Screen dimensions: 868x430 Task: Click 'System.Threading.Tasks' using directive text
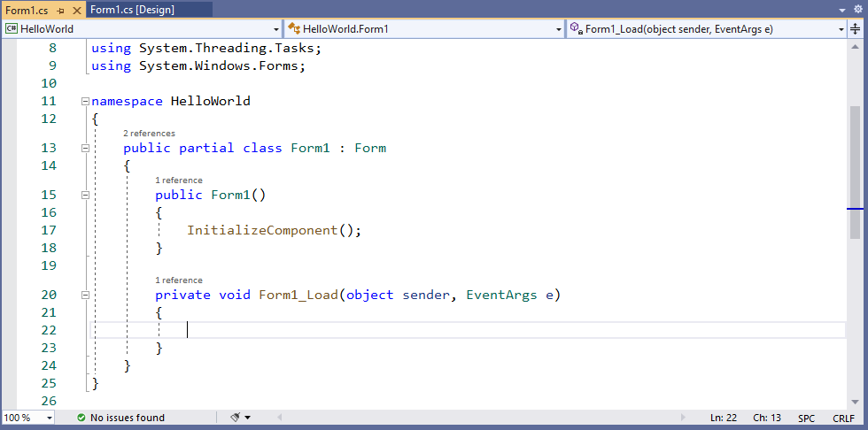click(x=227, y=48)
